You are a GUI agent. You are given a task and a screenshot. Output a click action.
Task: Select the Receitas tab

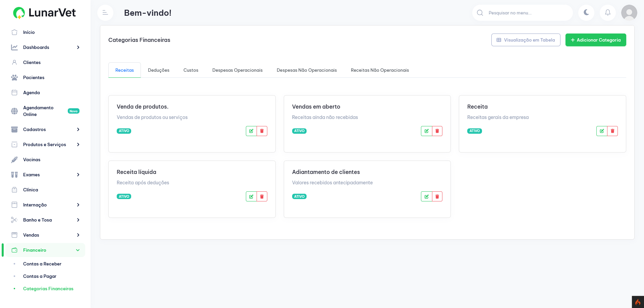coord(124,70)
